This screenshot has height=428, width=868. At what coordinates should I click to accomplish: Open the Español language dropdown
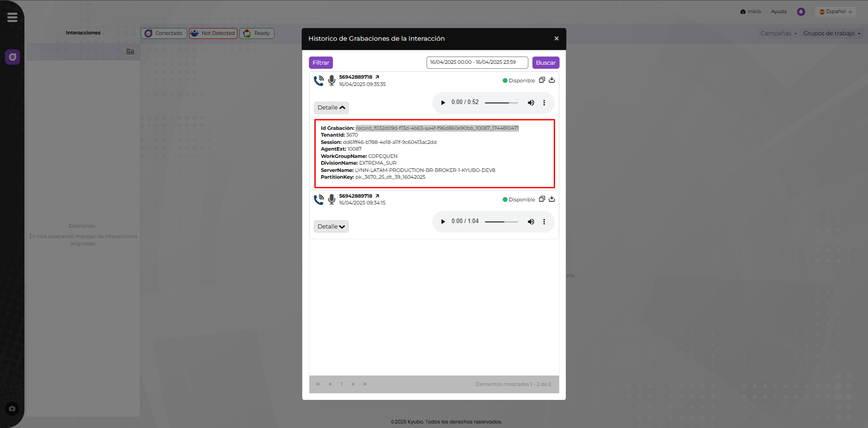pyautogui.click(x=836, y=11)
